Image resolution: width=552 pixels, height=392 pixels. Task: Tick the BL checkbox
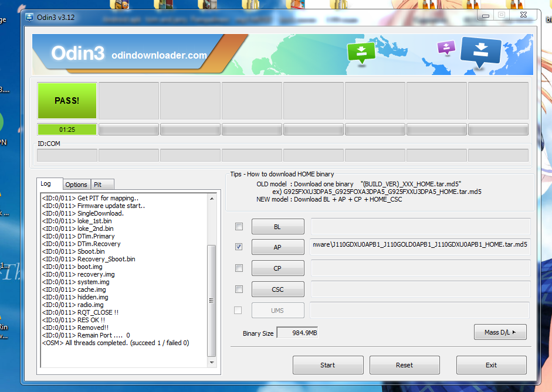point(239,226)
